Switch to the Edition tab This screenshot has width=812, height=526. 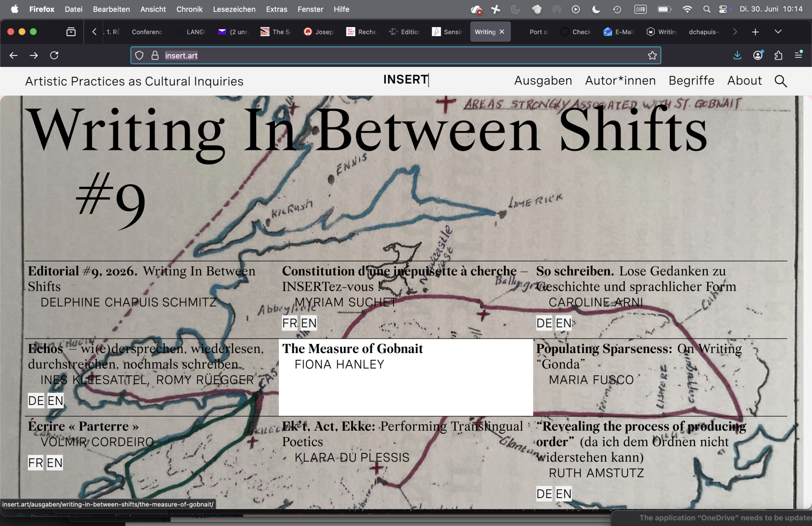(x=404, y=32)
